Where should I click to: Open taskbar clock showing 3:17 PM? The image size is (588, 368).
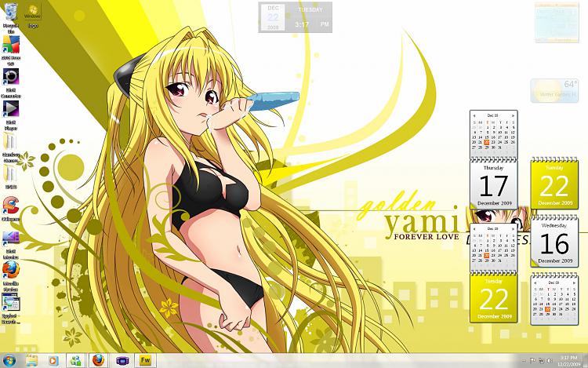[x=568, y=361]
